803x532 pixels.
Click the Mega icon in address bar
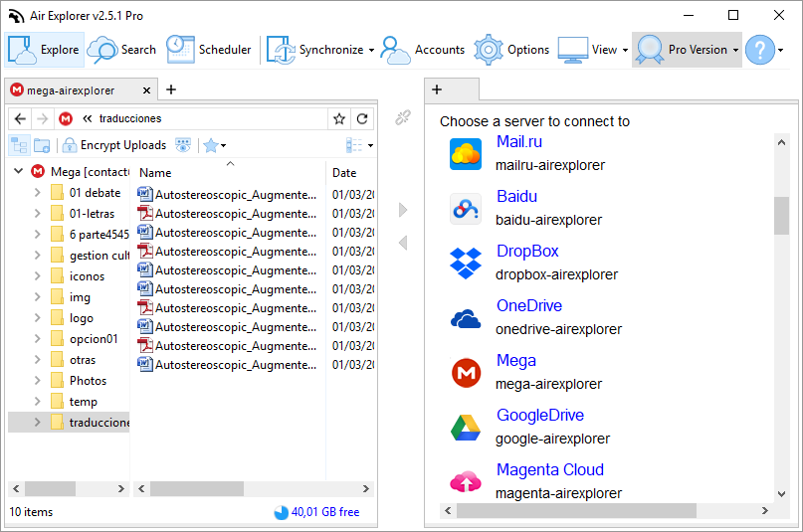click(66, 118)
